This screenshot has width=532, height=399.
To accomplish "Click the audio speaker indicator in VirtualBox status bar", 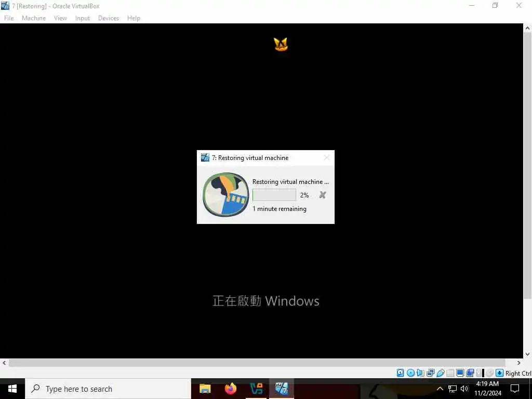I will coord(420,373).
